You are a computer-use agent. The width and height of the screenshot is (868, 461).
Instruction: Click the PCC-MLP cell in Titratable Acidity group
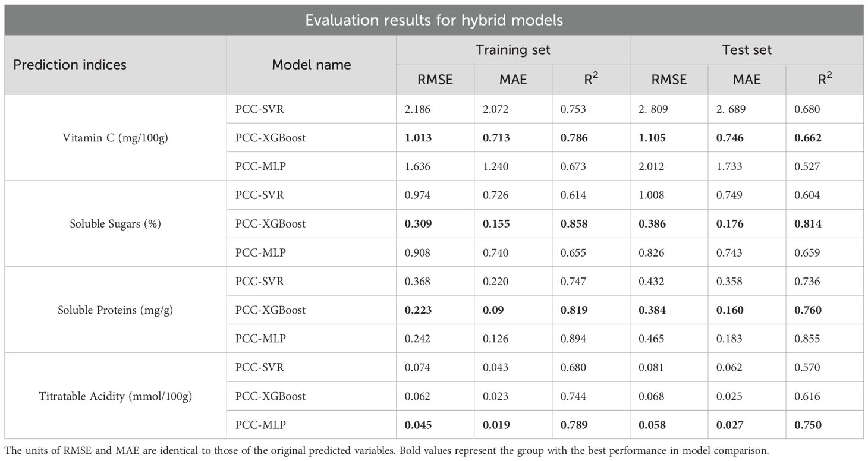[261, 425]
